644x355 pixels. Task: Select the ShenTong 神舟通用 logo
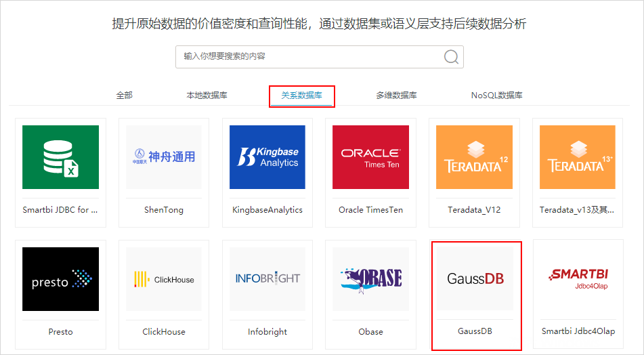pyautogui.click(x=164, y=157)
